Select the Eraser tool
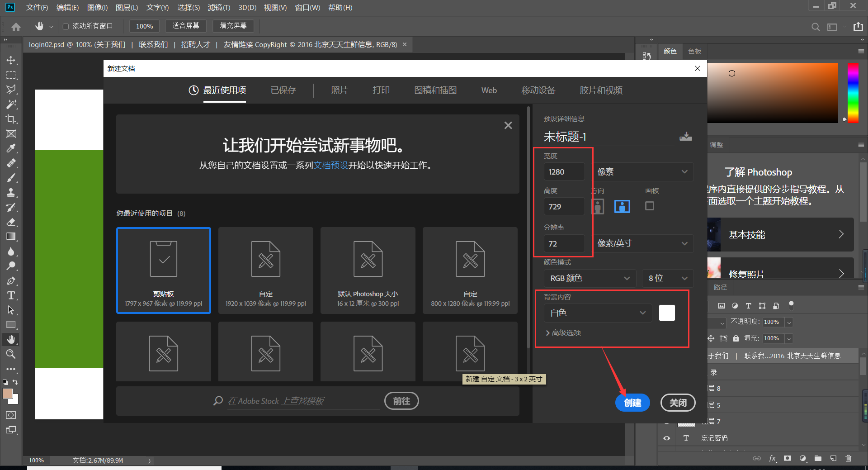This screenshot has height=470, width=868. point(11,222)
